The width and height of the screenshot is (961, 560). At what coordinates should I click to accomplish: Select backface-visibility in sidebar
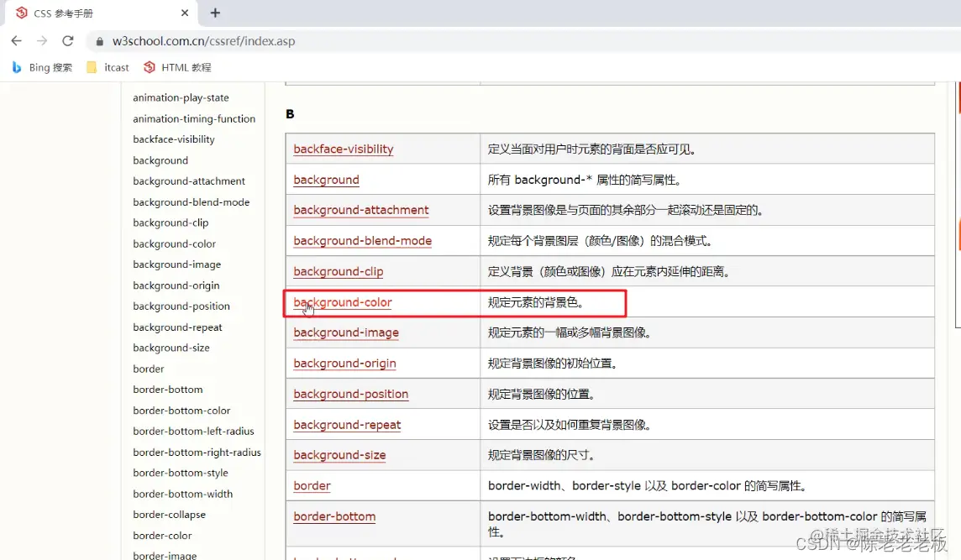click(173, 139)
